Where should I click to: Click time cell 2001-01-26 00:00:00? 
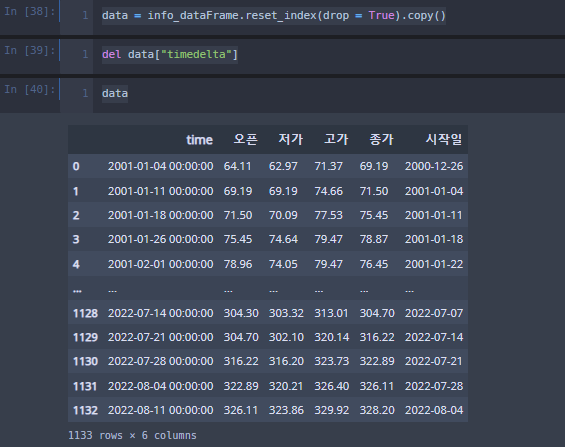[x=160, y=240]
